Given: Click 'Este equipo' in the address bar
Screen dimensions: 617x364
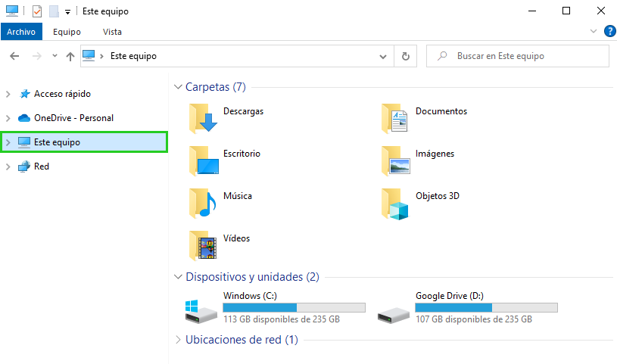Looking at the screenshot, I should tap(133, 56).
